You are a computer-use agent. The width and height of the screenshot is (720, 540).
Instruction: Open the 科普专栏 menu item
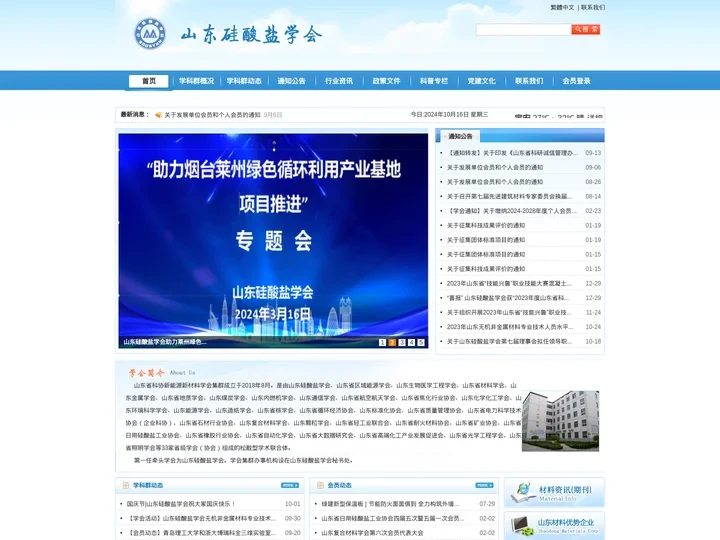434,81
